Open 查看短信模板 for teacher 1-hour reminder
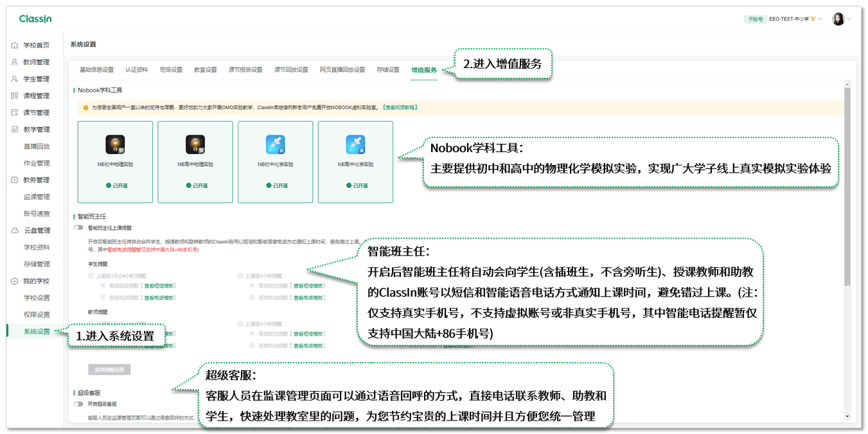This screenshot has height=434, width=868. click(308, 334)
